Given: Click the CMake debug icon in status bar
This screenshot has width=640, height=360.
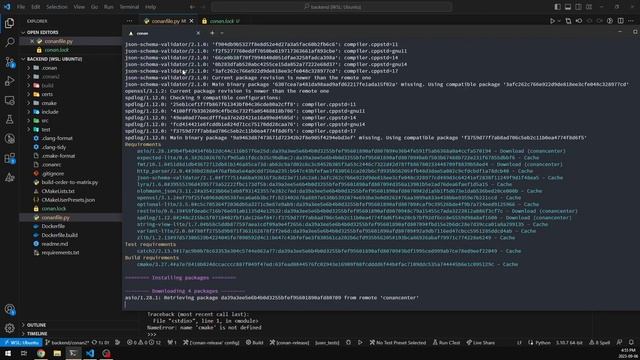Looking at the screenshot, I should tap(348, 342).
